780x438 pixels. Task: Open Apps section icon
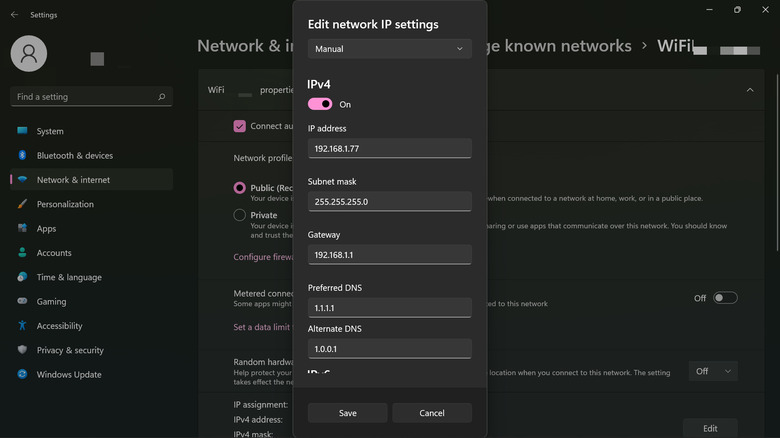22,229
